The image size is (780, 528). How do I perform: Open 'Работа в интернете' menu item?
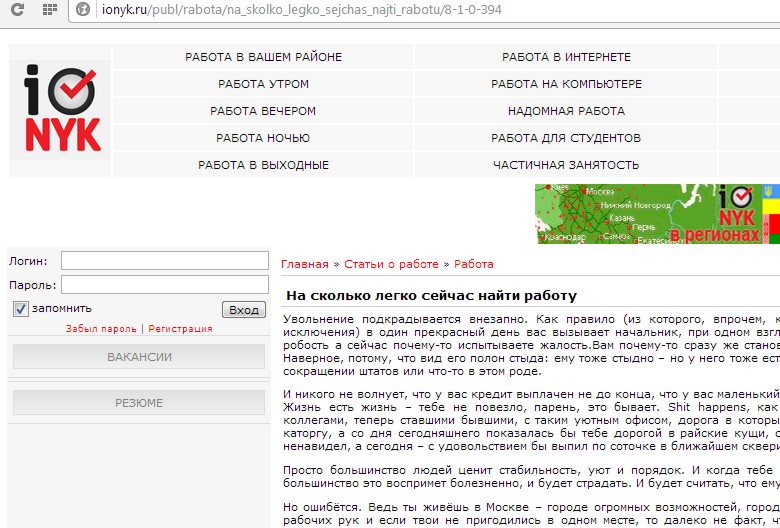(566, 57)
